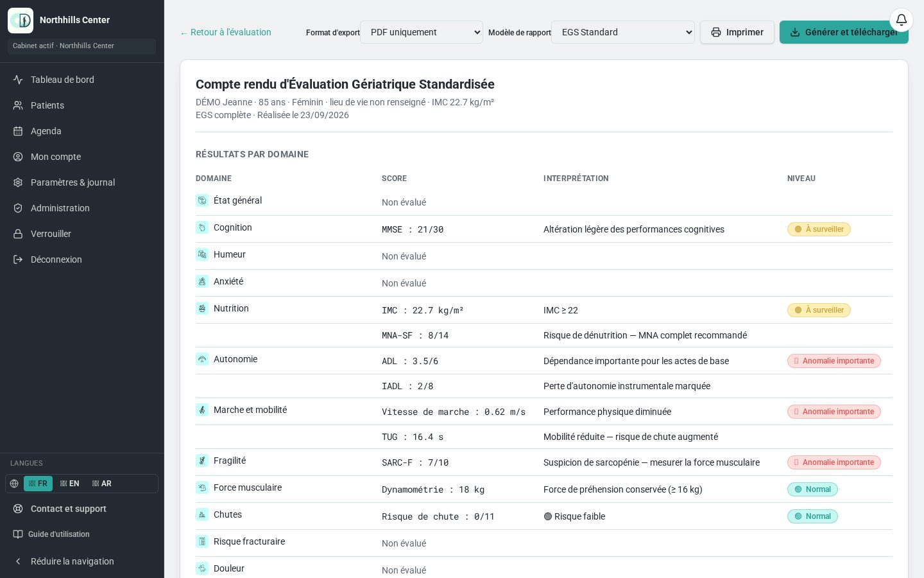Click the Anomalie importante badge for Autonomie

[x=834, y=361]
